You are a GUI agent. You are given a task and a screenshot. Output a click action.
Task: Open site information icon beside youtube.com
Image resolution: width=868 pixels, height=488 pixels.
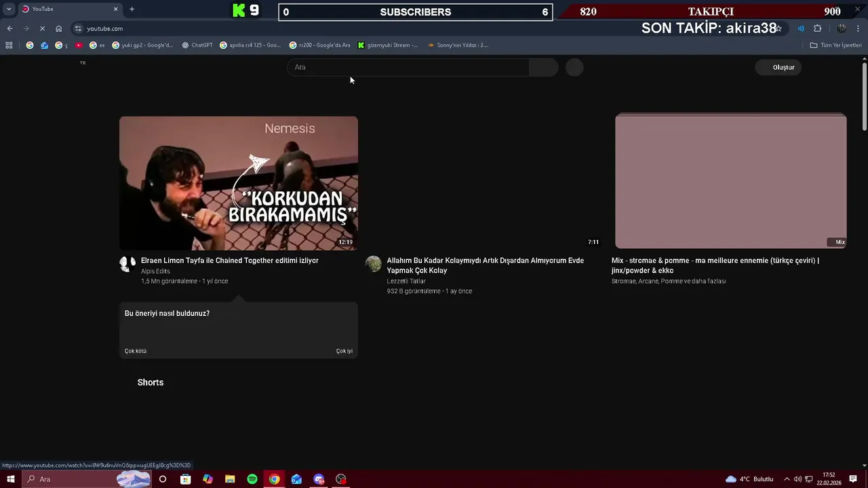(x=78, y=28)
